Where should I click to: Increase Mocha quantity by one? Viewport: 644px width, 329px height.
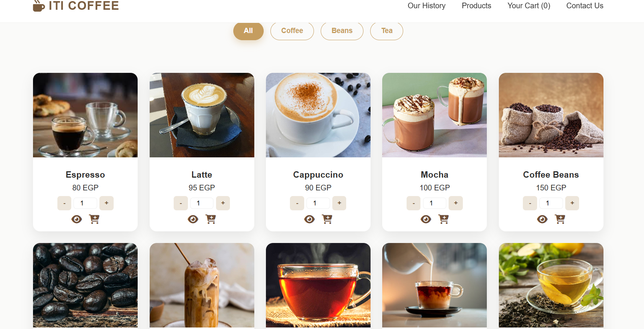tap(456, 203)
